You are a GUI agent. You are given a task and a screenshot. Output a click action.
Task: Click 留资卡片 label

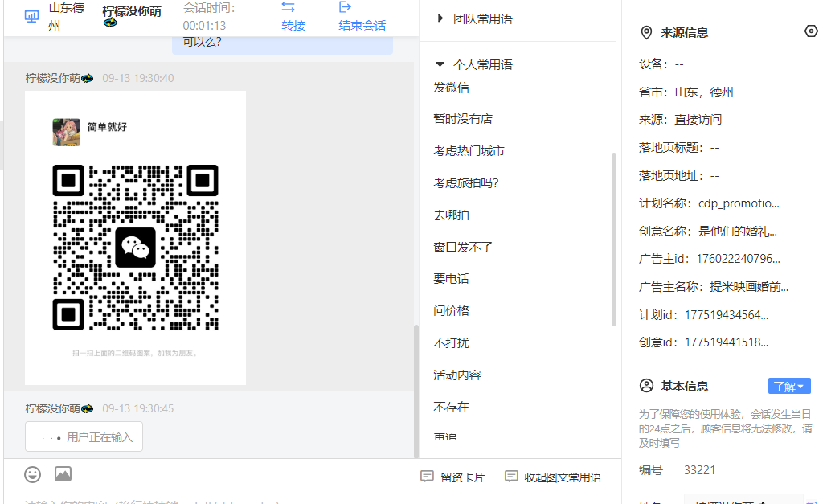point(463,477)
